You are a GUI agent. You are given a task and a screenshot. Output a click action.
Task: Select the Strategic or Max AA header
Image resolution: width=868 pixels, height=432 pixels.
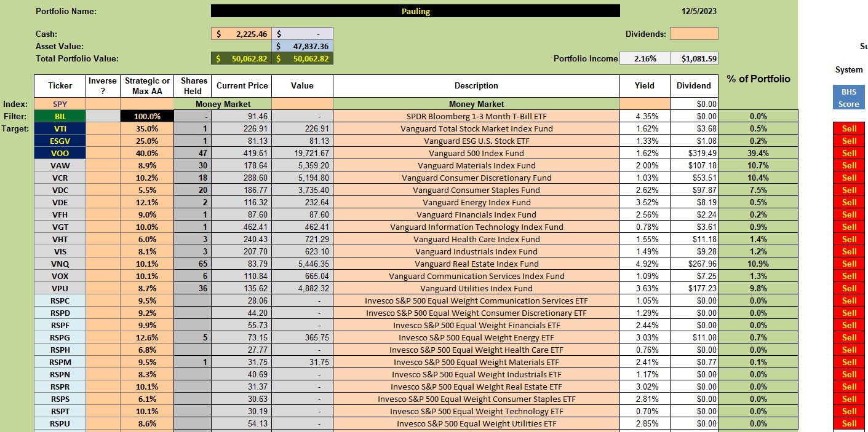click(x=147, y=86)
